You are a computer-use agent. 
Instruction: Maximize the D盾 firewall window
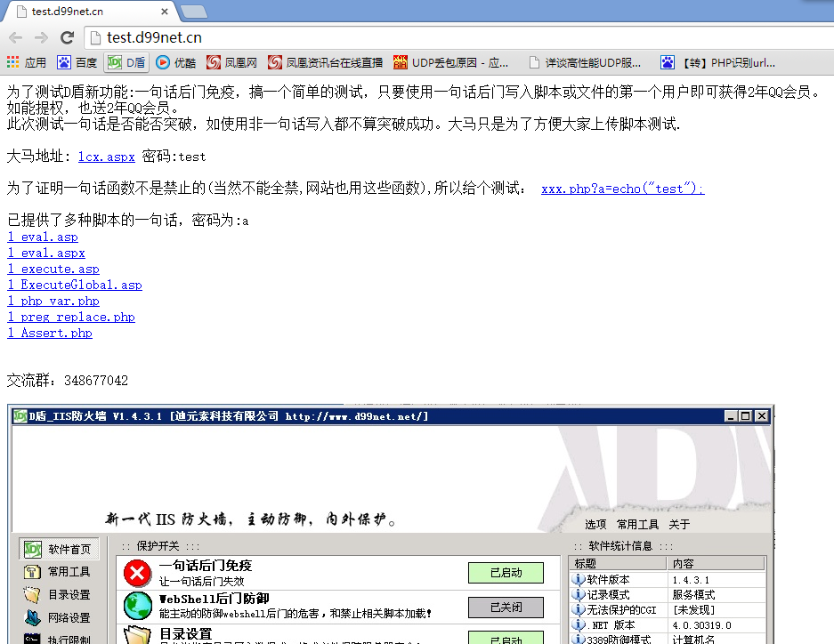pos(746,416)
